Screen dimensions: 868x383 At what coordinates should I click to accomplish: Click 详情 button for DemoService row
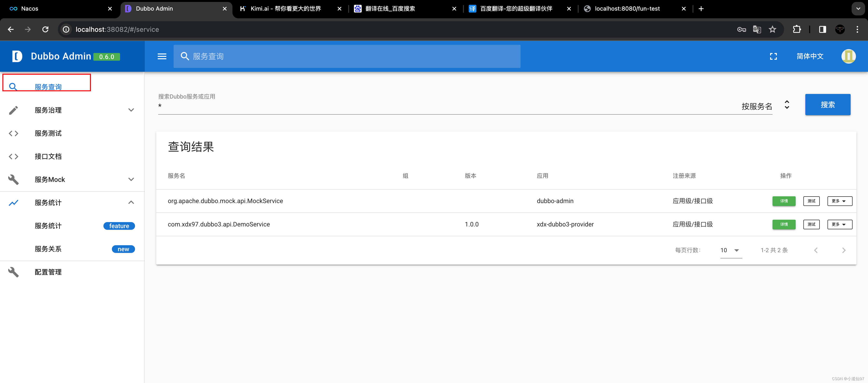tap(784, 225)
